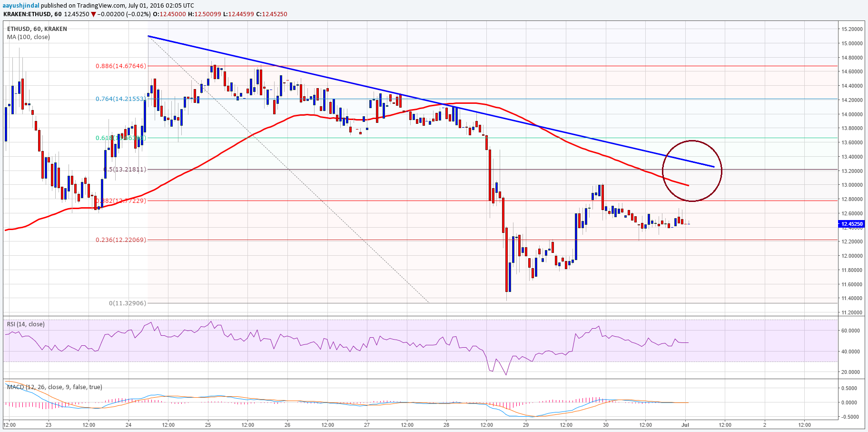Open the MACD (12, 26, close, 9) indicator label
Screen dimensions: 868x432
tap(54, 387)
